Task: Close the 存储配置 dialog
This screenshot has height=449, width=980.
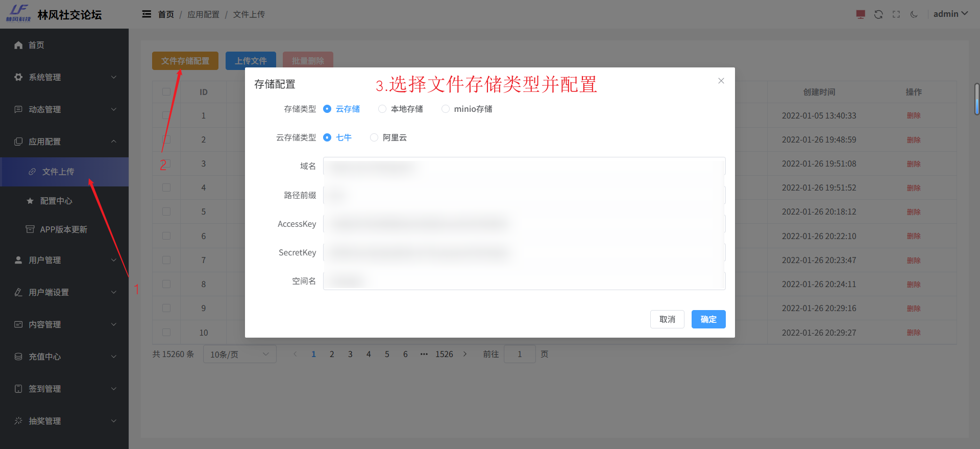Action: pos(721,81)
